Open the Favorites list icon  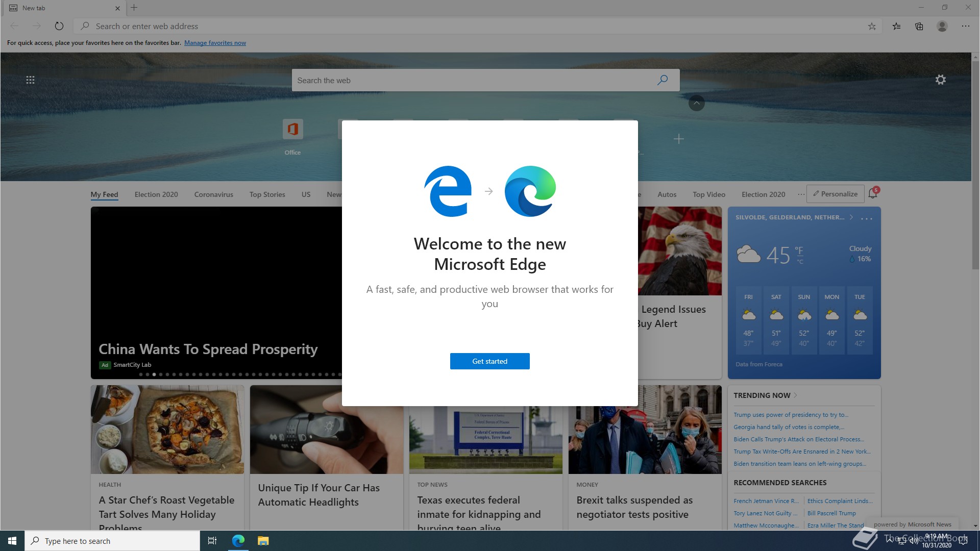coord(896,27)
